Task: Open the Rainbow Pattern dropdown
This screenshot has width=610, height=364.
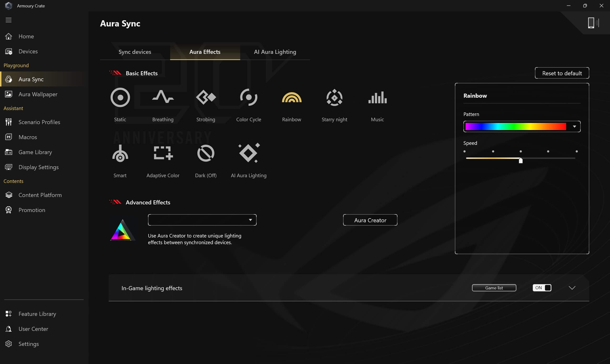Action: point(522,126)
